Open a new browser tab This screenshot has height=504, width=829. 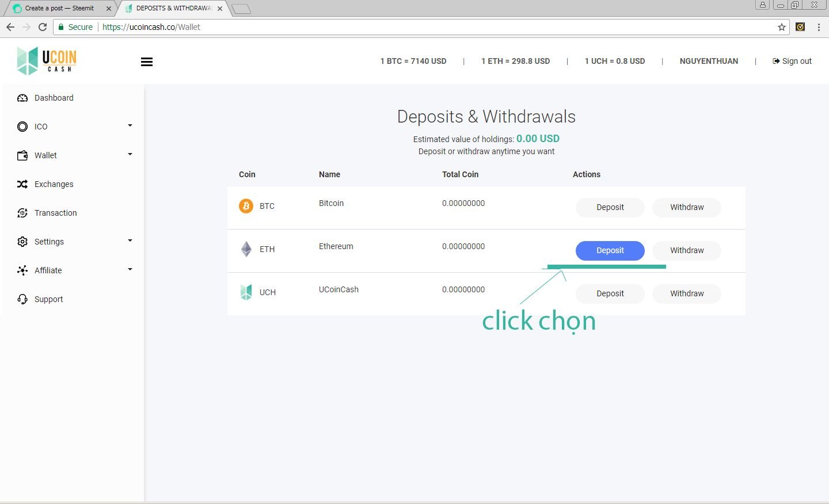(x=241, y=9)
